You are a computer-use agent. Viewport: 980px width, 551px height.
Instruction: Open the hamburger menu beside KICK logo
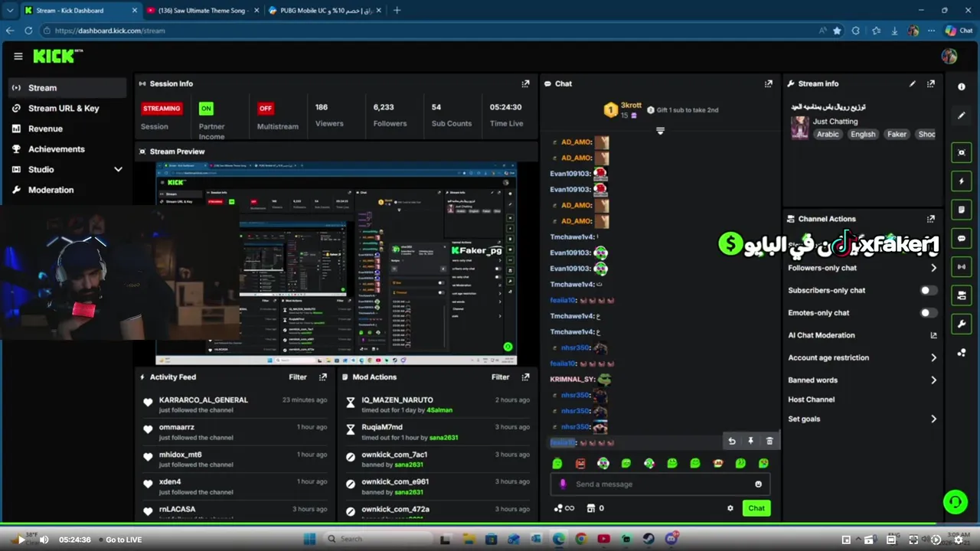pos(18,56)
